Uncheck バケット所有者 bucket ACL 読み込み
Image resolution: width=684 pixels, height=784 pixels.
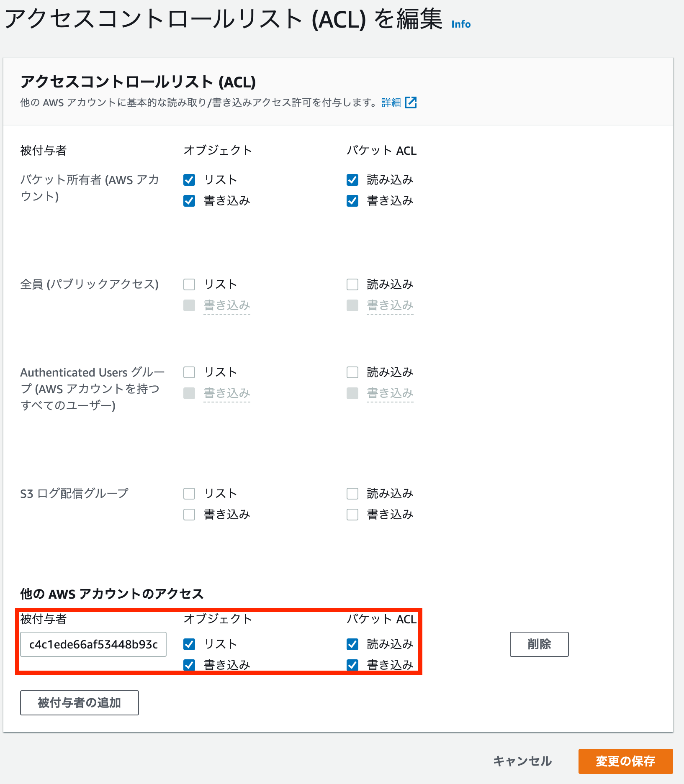point(352,179)
